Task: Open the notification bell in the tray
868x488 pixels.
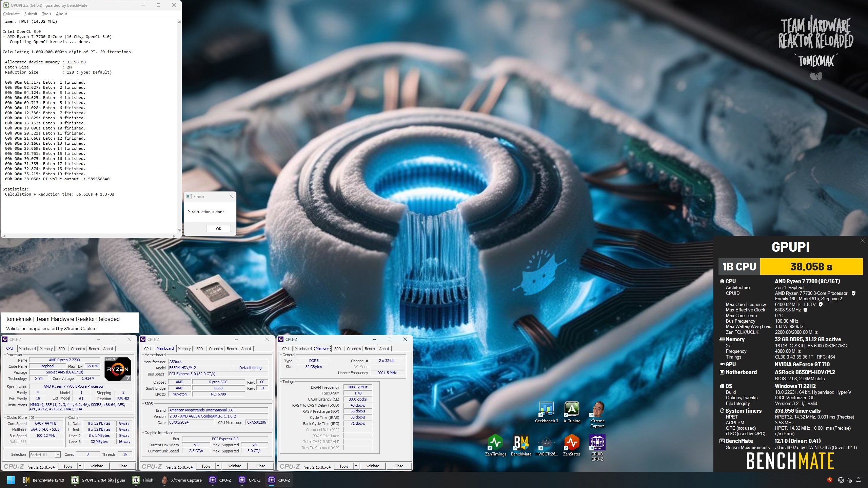Action: coord(859,480)
